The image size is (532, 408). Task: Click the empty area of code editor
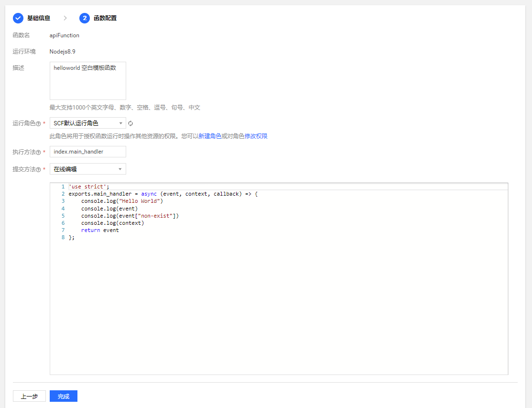(x=279, y=306)
